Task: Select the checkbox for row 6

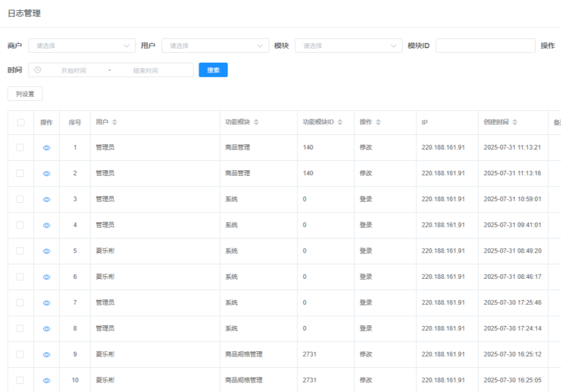Action: (20, 277)
